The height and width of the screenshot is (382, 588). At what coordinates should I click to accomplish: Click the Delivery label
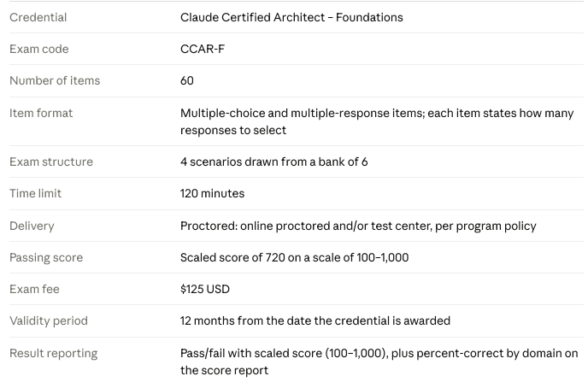click(32, 226)
